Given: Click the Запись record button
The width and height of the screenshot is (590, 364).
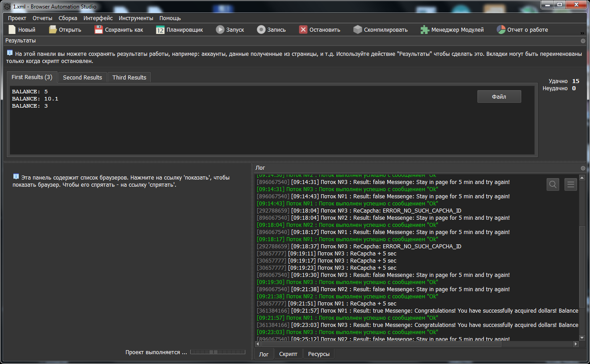Looking at the screenshot, I should coord(271,29).
